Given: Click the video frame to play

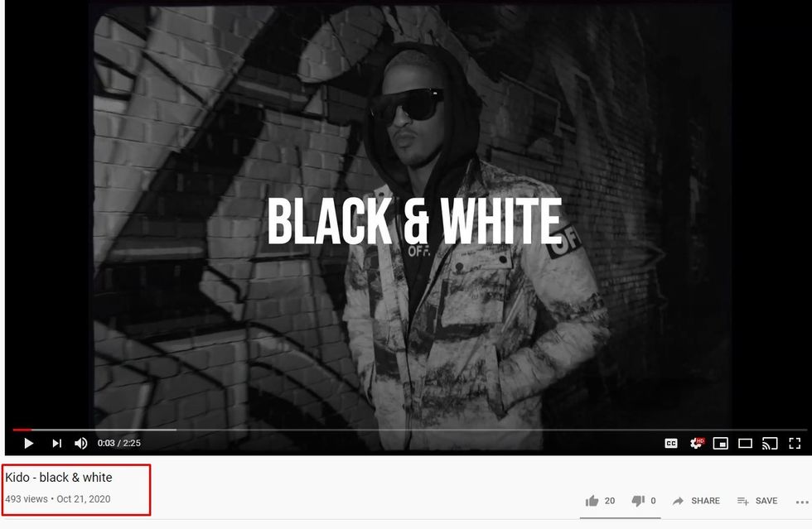Looking at the screenshot, I should point(409,218).
